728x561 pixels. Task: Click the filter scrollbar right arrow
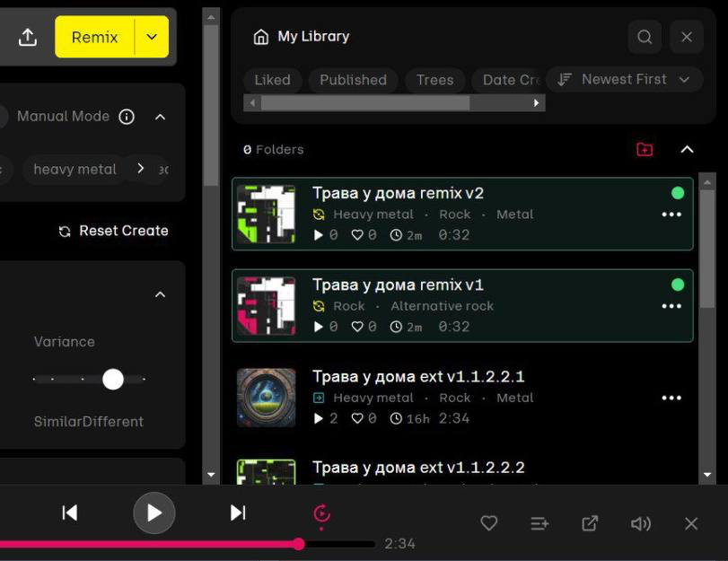pos(536,102)
